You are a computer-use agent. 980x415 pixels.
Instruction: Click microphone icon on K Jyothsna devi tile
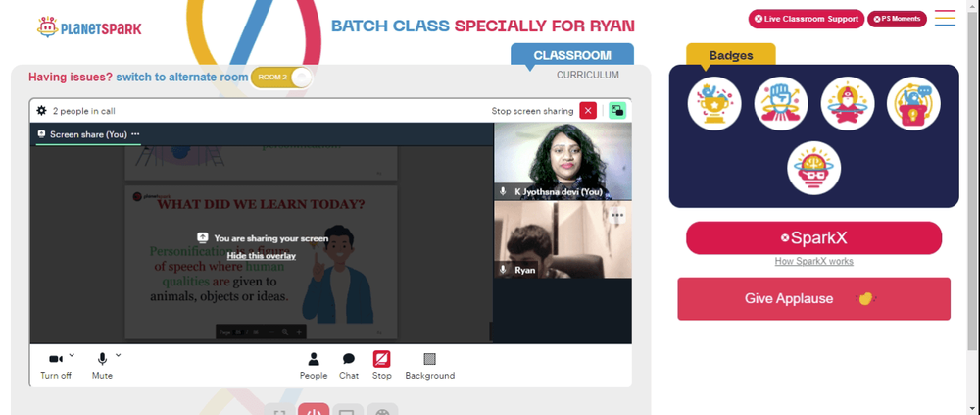coord(503,191)
